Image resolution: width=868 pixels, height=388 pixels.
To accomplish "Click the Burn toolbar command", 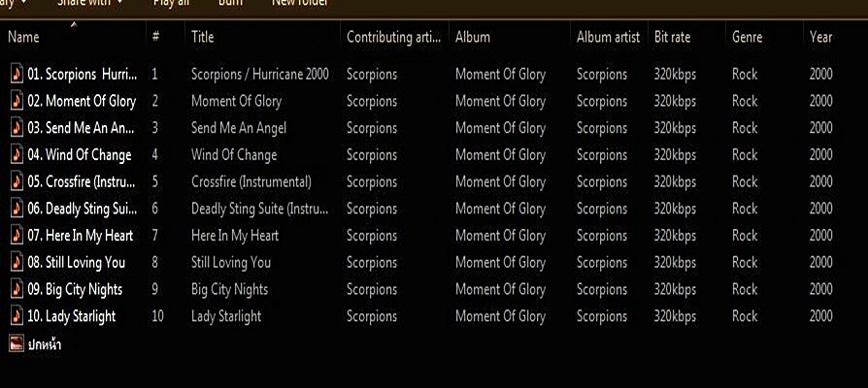I will click(x=230, y=3).
